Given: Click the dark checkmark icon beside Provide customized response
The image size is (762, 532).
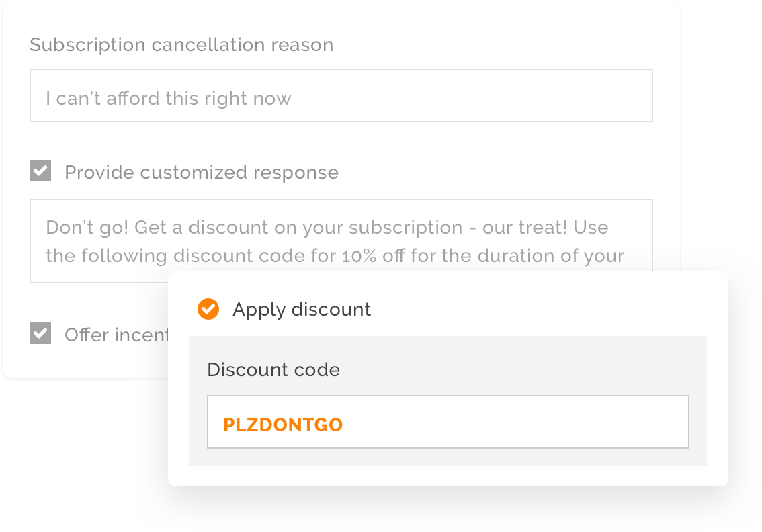Looking at the screenshot, I should 40,171.
